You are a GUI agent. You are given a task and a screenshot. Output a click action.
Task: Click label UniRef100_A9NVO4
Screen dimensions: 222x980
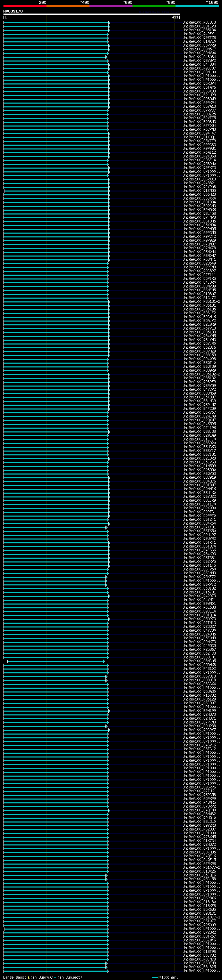tap(199, 53)
